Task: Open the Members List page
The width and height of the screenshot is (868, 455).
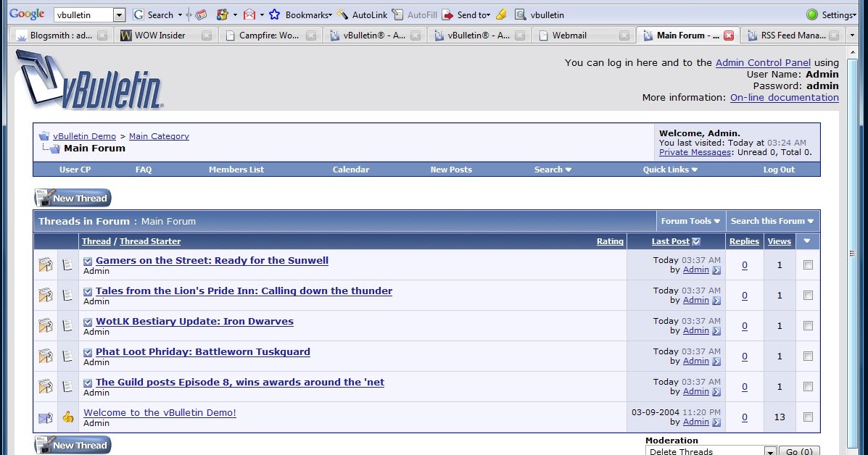Action: coord(236,170)
